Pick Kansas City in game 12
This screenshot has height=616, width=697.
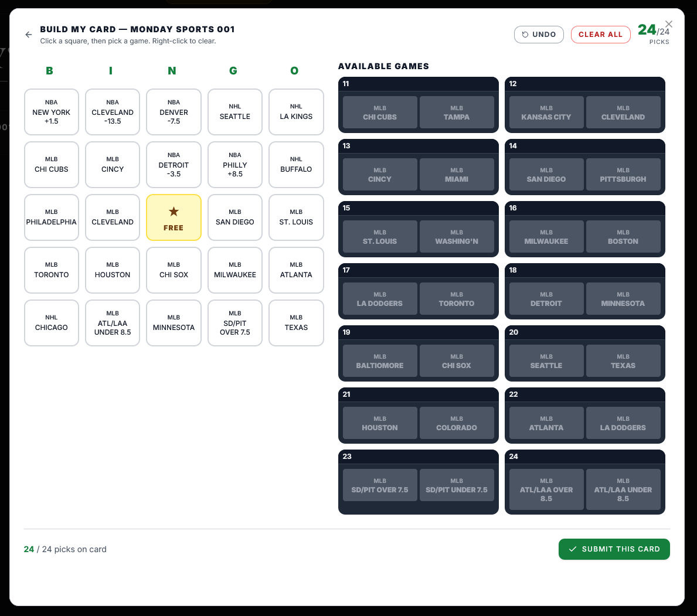coord(546,113)
